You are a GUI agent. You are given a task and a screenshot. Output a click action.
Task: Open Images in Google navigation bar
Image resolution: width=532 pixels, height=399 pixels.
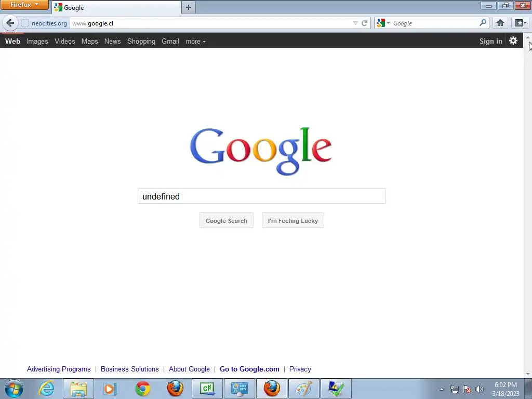tap(37, 41)
